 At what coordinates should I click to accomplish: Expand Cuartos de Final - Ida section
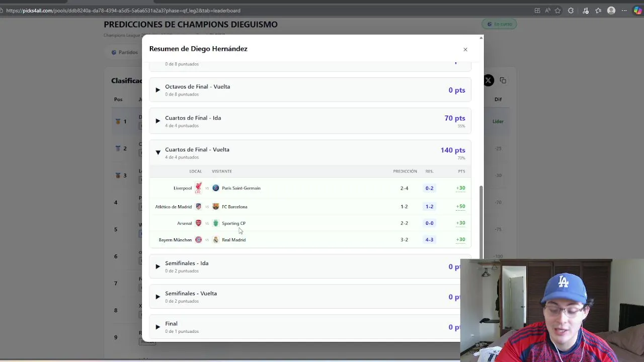310,121
